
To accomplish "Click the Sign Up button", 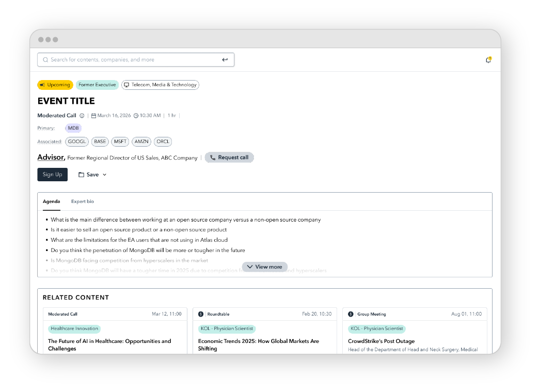I will click(x=53, y=175).
